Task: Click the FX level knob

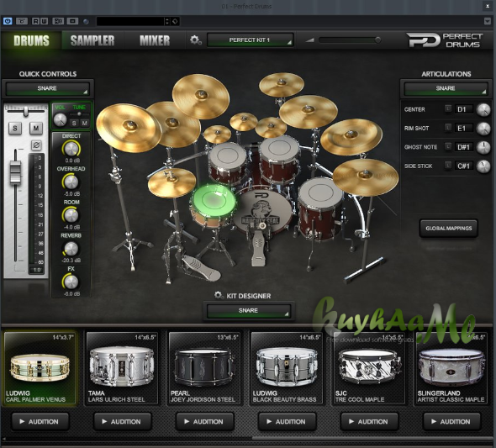Action: point(71,282)
